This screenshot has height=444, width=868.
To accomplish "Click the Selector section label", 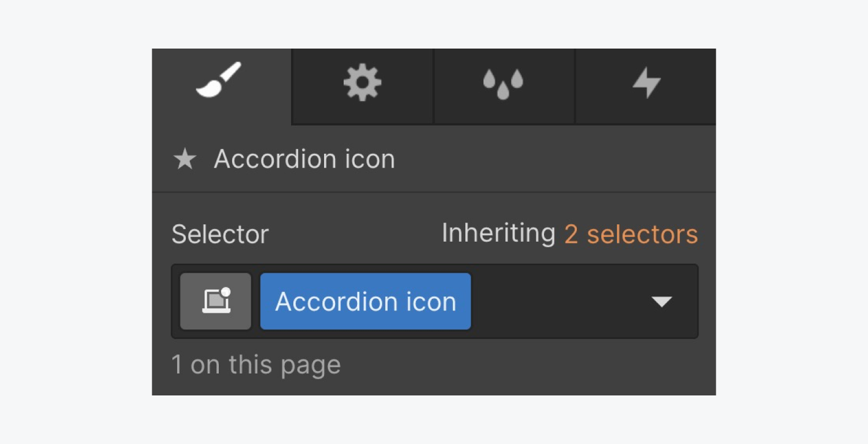I will point(220,233).
